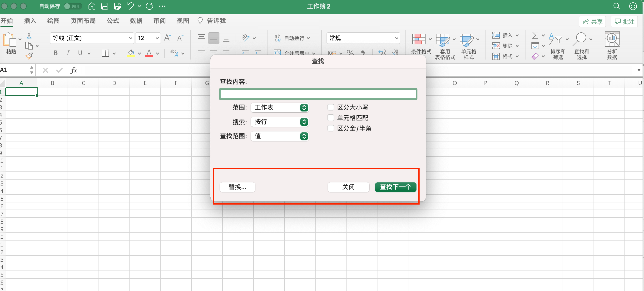Click the 查找下一个 button
The width and height of the screenshot is (644, 291).
[396, 187]
